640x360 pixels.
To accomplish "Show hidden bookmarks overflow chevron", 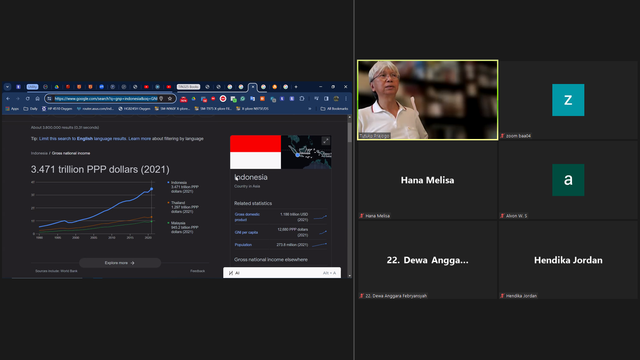I will 309,109.
